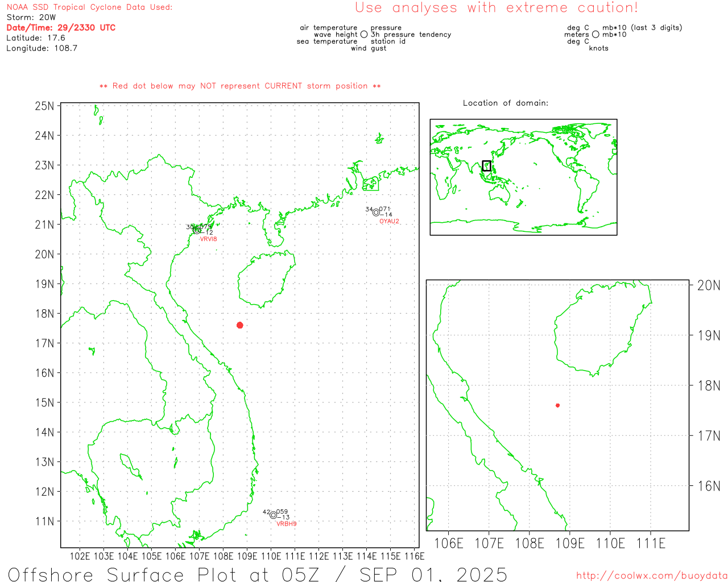This screenshot has width=728, height=582.
Task: Click the VRVI8 station label
Action: tap(208, 239)
